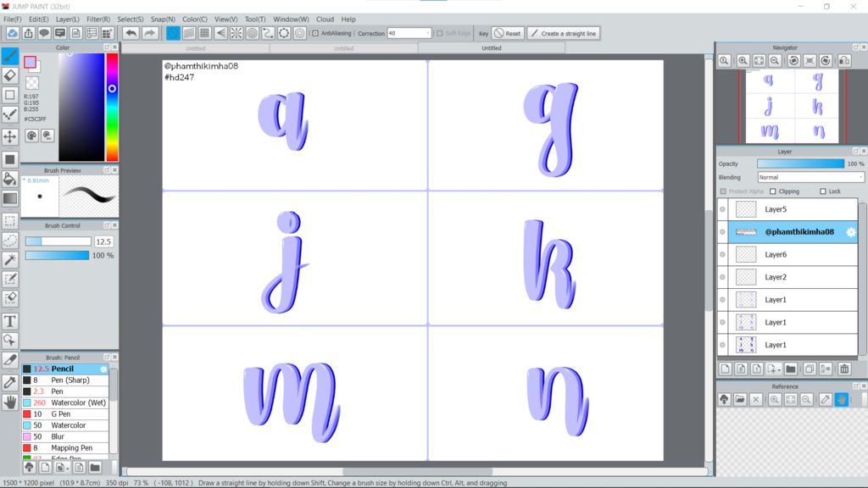868x488 pixels.
Task: Enable the vanishing point snap guide
Action: [221, 33]
